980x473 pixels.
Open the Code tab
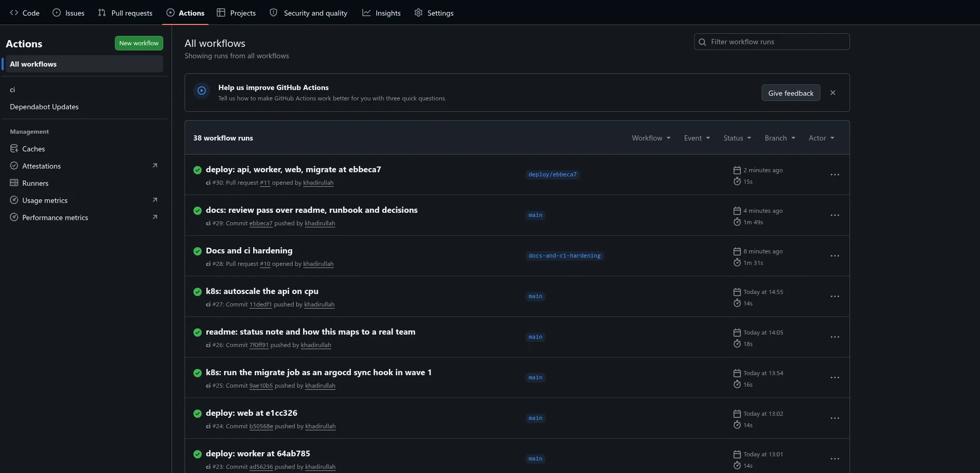[x=24, y=12]
